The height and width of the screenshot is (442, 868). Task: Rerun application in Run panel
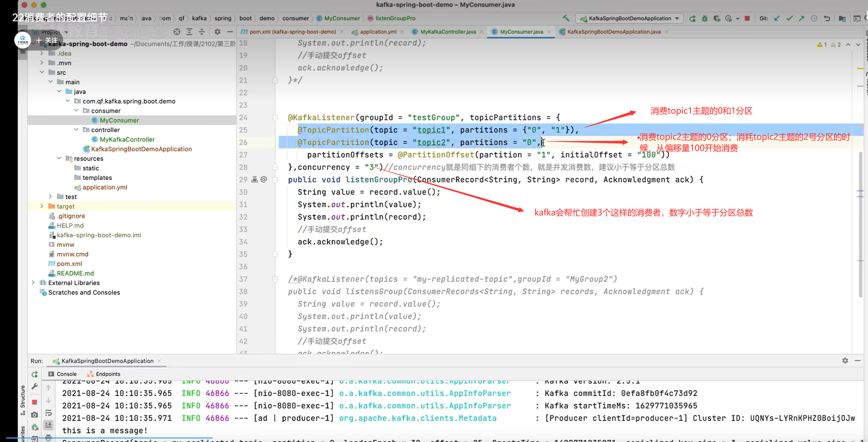tap(35, 374)
